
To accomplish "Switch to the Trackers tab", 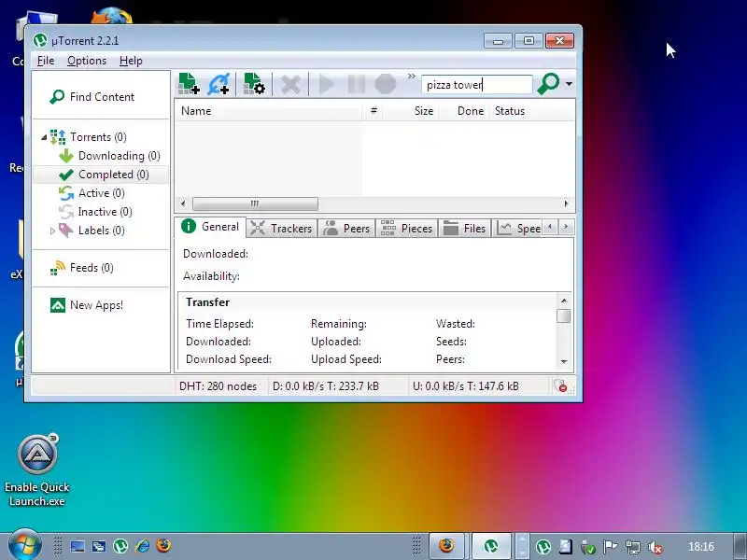I will (x=281, y=229).
